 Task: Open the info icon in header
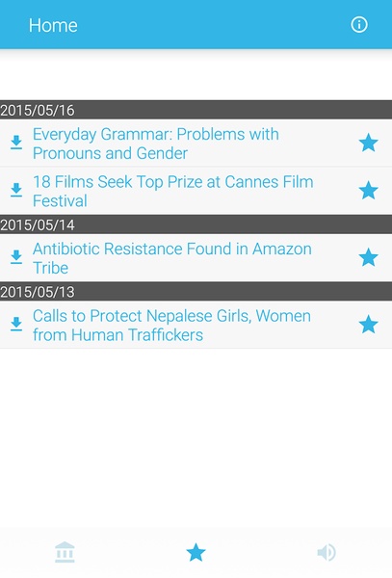[359, 25]
